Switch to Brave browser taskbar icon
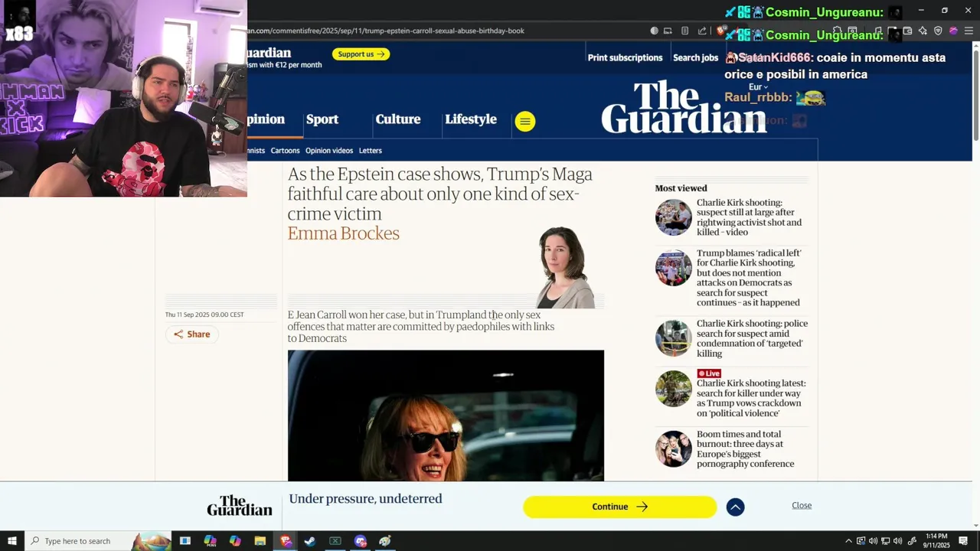 [286, 541]
